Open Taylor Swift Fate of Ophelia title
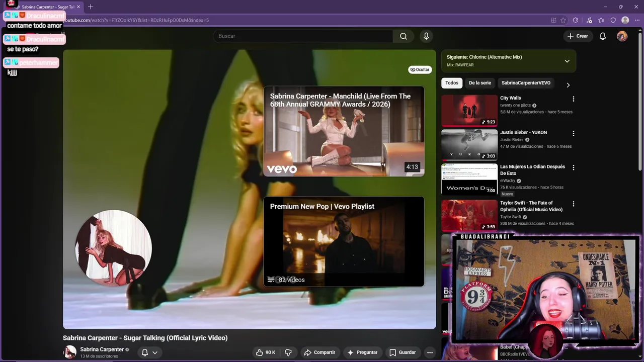 [531, 206]
